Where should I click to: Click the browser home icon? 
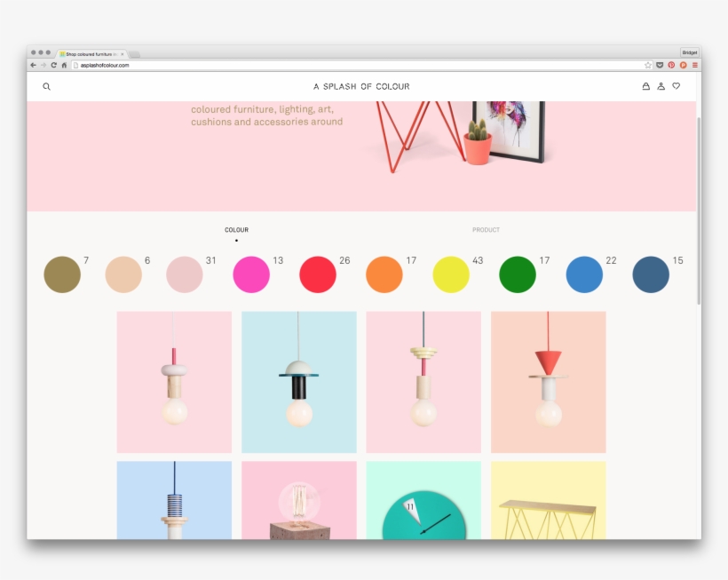(64, 65)
